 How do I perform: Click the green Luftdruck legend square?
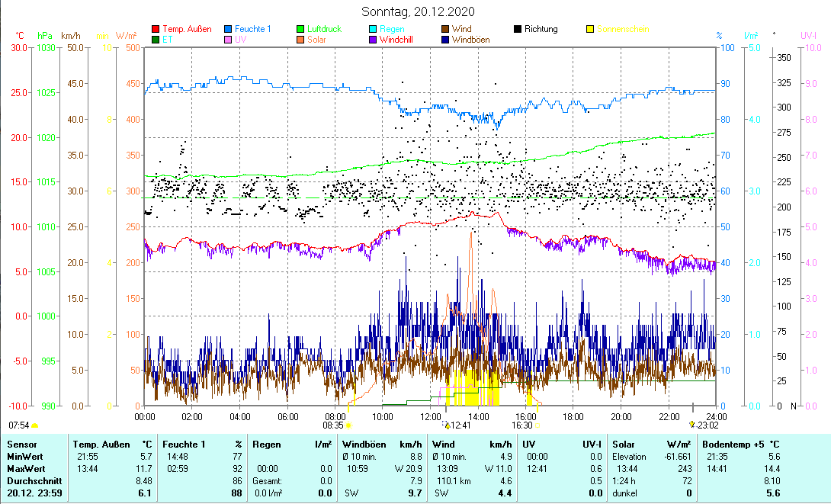click(x=300, y=30)
